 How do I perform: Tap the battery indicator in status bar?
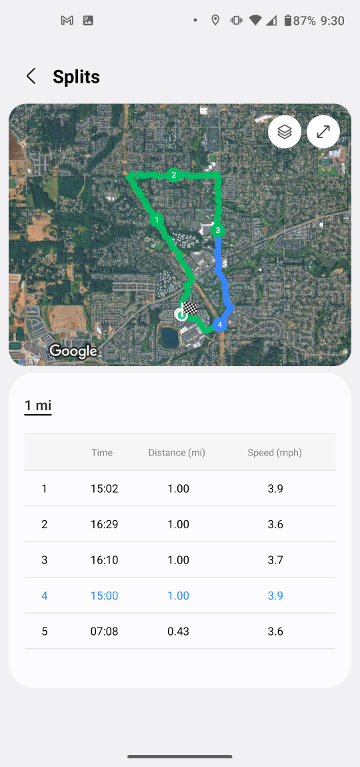pos(288,21)
